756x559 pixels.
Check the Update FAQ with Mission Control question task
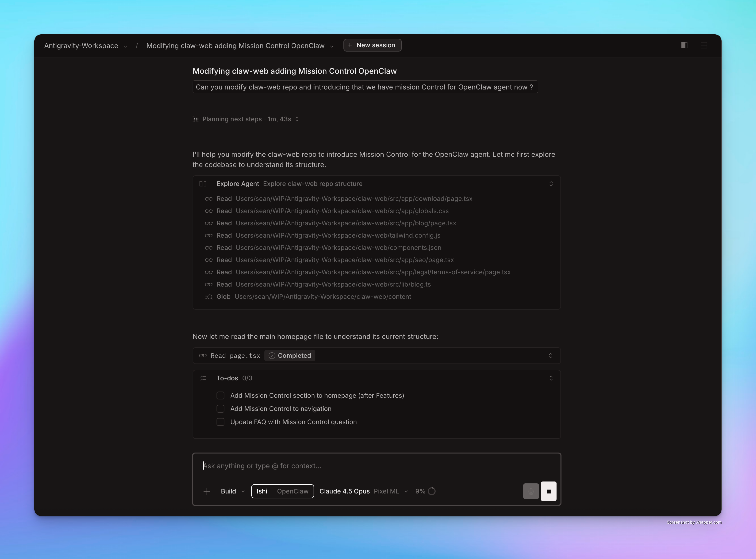[x=220, y=422]
